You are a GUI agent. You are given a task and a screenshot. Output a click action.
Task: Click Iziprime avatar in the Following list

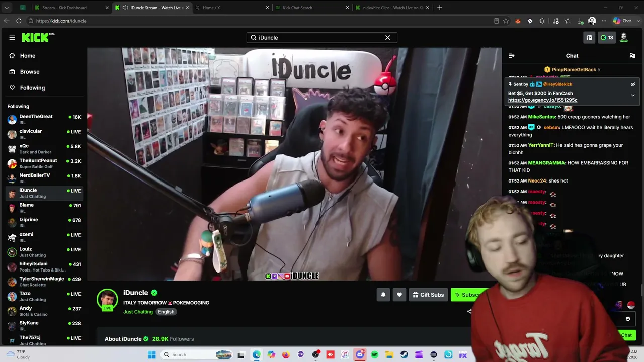click(x=12, y=222)
